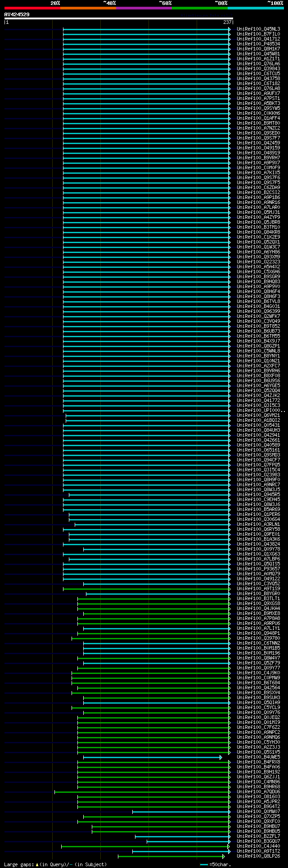
Task: Select hit label UniRef100_Q96399
Action: (x=258, y=312)
